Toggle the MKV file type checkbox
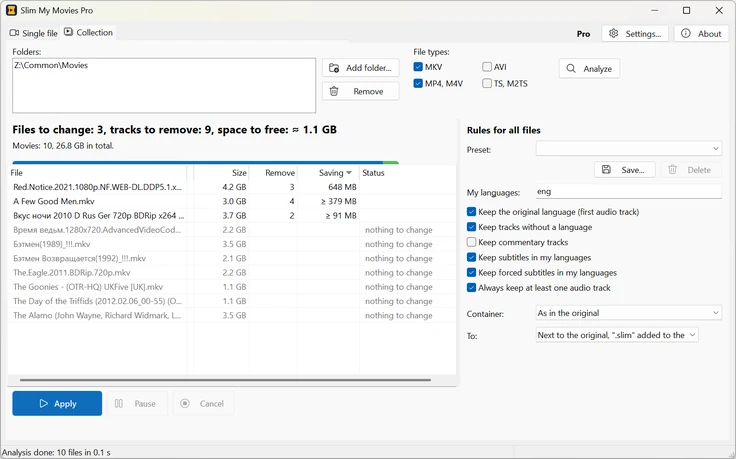The height and width of the screenshot is (459, 736). (x=418, y=67)
